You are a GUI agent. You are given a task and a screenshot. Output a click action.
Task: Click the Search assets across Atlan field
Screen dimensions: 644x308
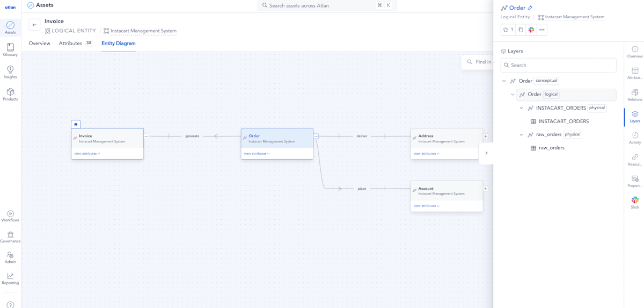(327, 5)
